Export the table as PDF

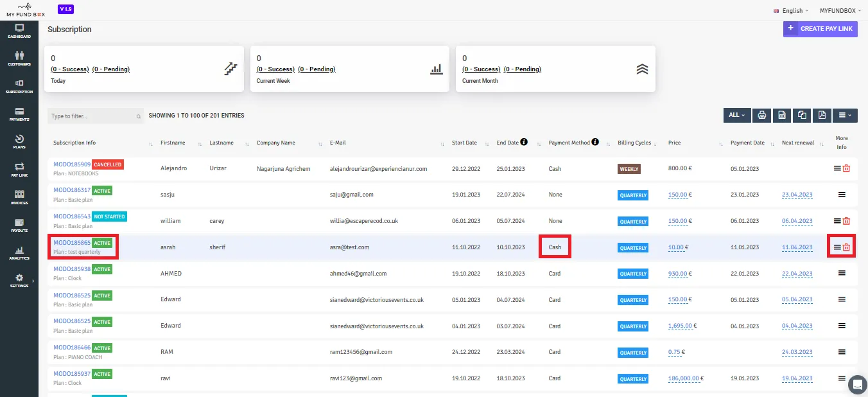pyautogui.click(x=822, y=115)
